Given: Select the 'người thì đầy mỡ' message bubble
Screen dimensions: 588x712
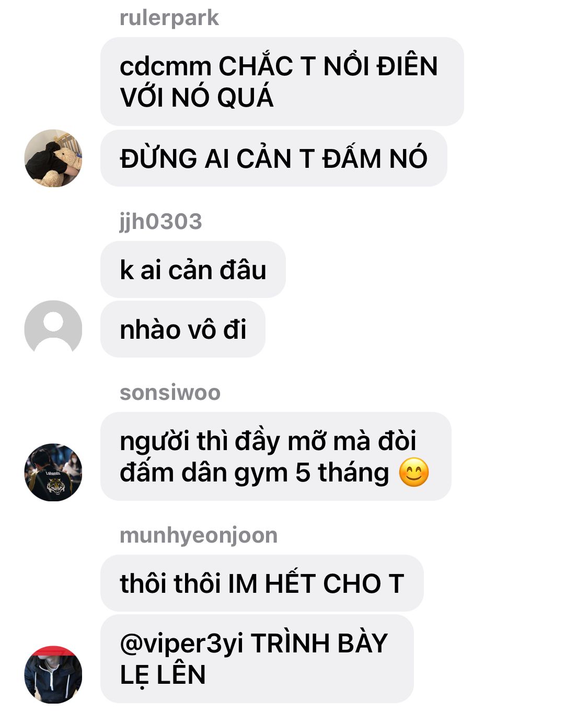Looking at the screenshot, I should [x=276, y=456].
